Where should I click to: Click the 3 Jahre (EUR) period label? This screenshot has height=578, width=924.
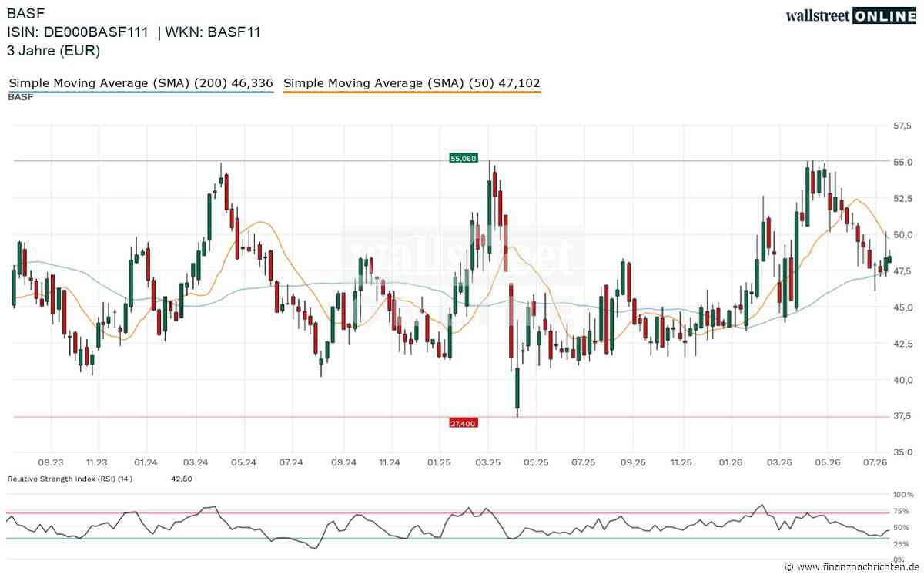pyautogui.click(x=53, y=51)
